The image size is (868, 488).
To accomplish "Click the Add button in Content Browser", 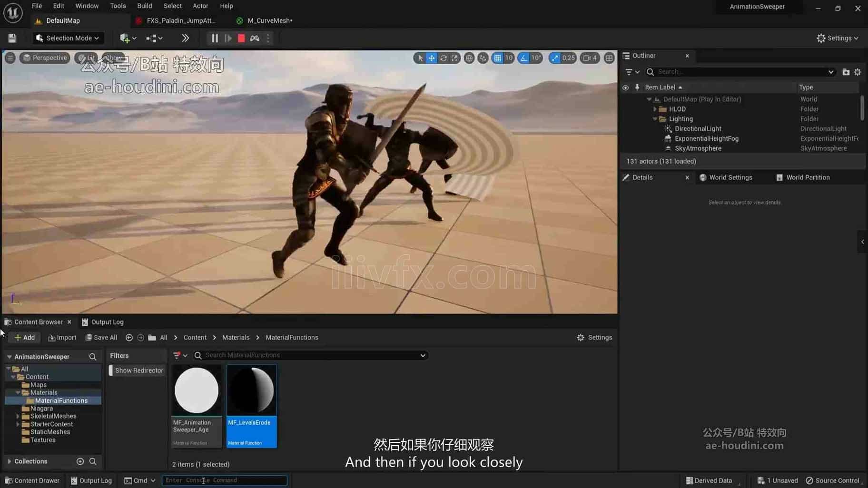I will [24, 337].
